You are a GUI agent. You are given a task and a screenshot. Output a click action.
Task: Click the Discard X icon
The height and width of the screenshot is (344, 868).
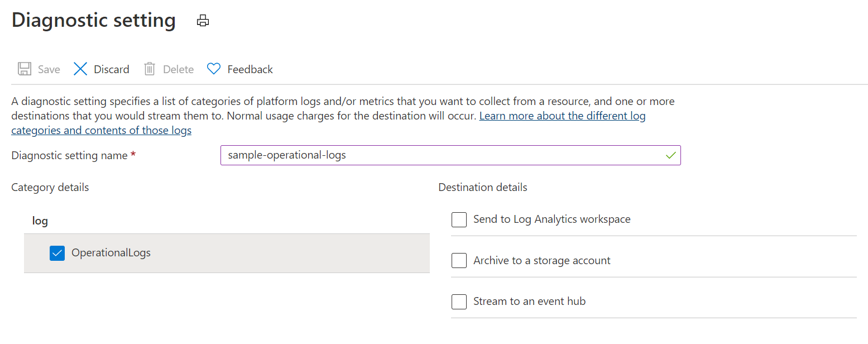click(x=81, y=69)
